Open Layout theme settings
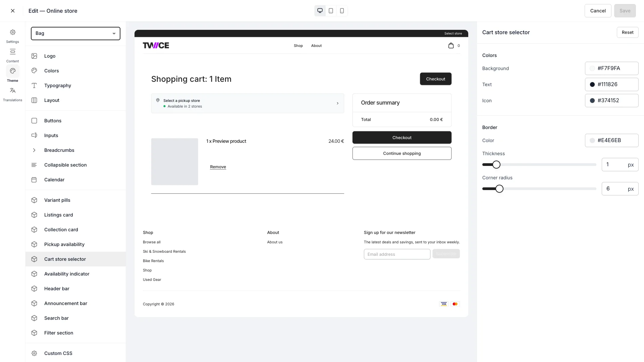 [75, 100]
